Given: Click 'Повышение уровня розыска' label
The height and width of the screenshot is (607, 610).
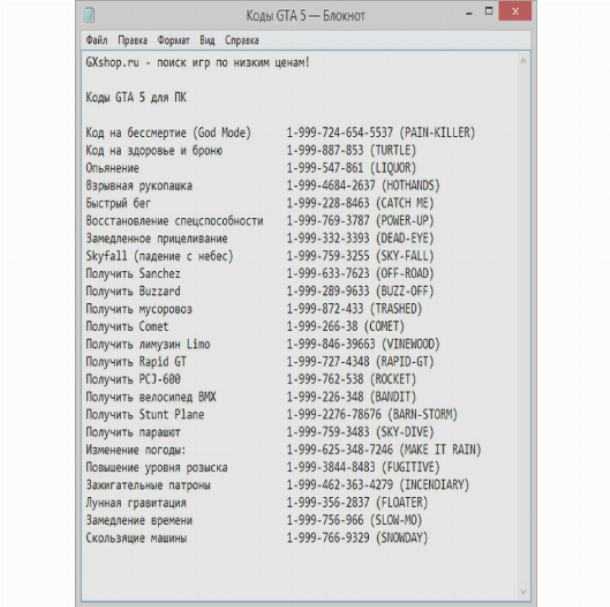Looking at the screenshot, I should click(156, 467).
